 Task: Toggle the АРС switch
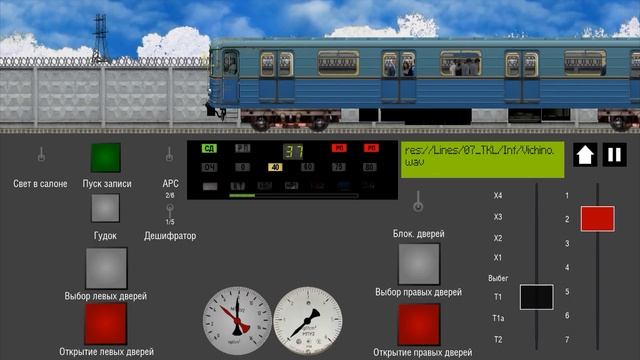pos(169,154)
